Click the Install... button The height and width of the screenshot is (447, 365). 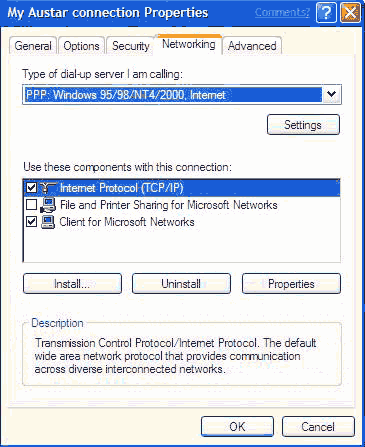point(72,284)
